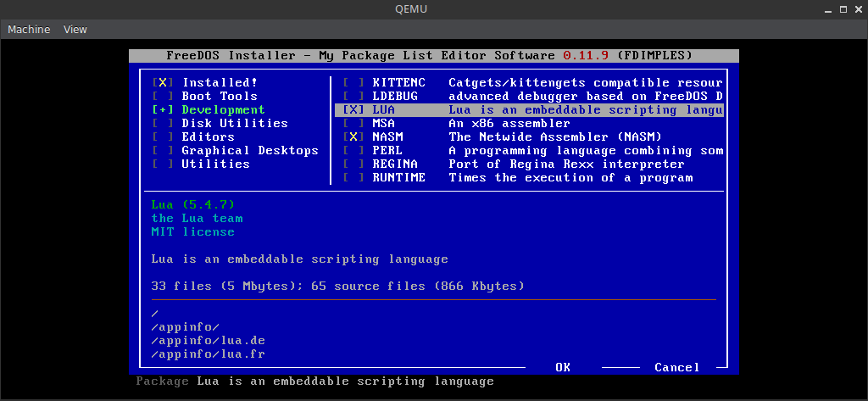Uncheck the NASM package checkbox
Viewport: 868px width, 401px height.
(353, 136)
